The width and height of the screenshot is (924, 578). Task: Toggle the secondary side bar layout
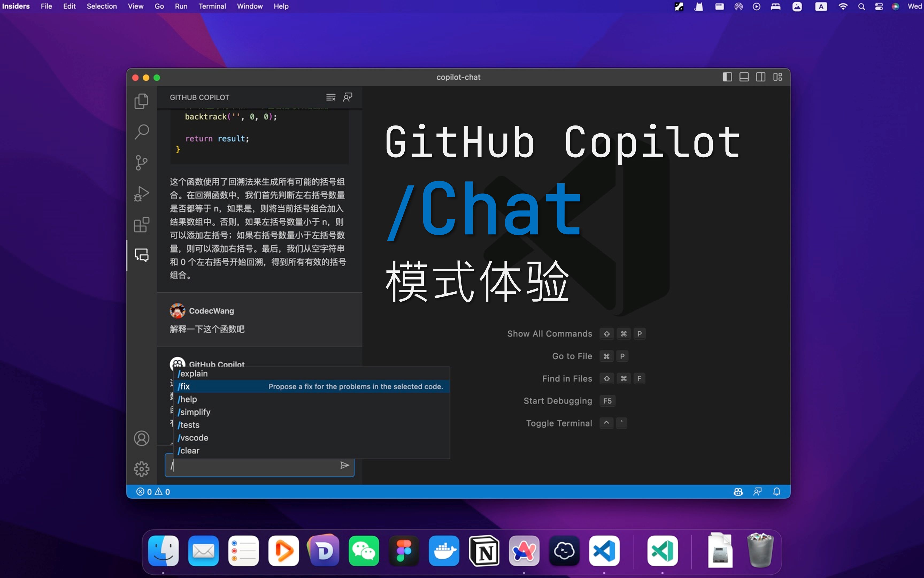(761, 77)
